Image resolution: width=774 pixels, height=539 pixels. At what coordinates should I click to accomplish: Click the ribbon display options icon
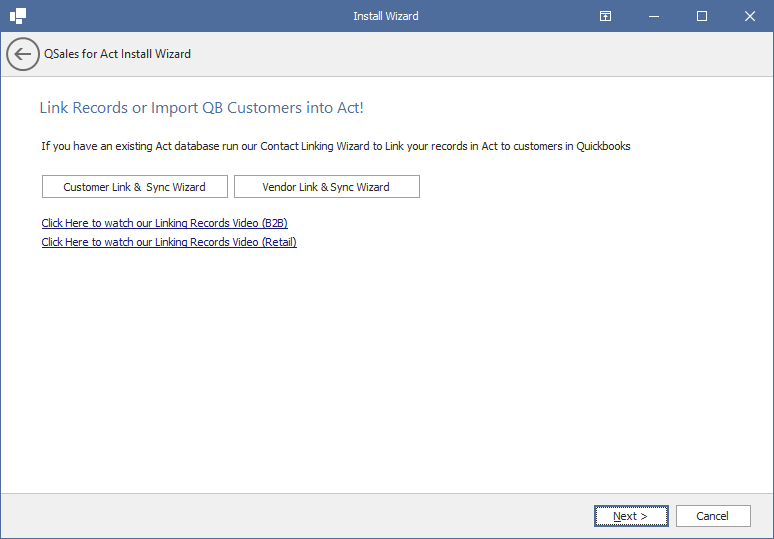(605, 16)
